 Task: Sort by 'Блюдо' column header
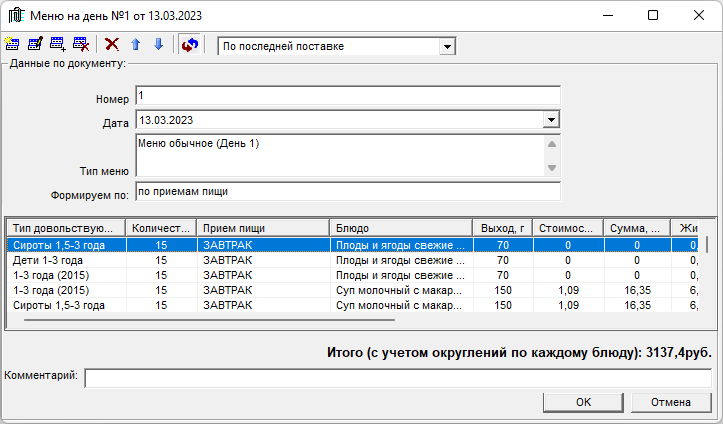(400, 228)
